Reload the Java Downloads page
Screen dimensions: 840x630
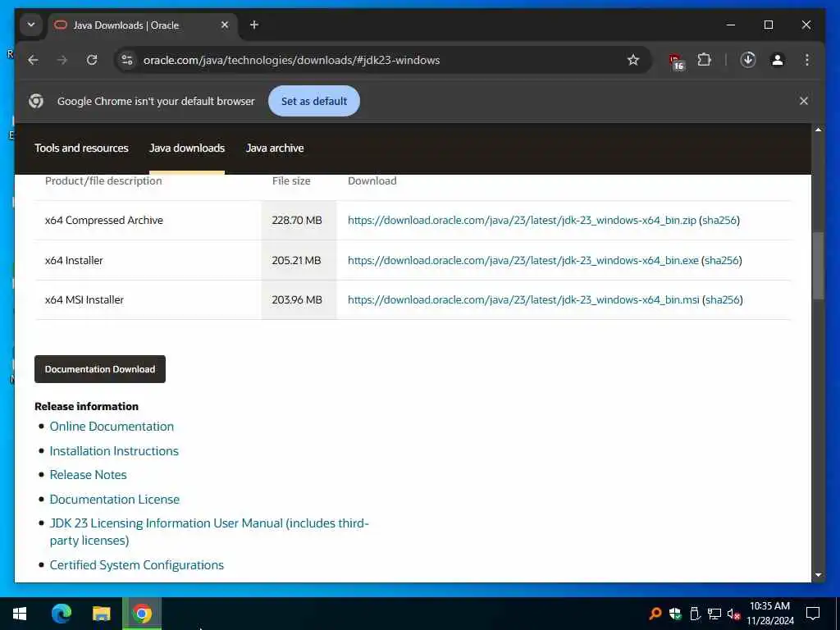pyautogui.click(x=92, y=60)
